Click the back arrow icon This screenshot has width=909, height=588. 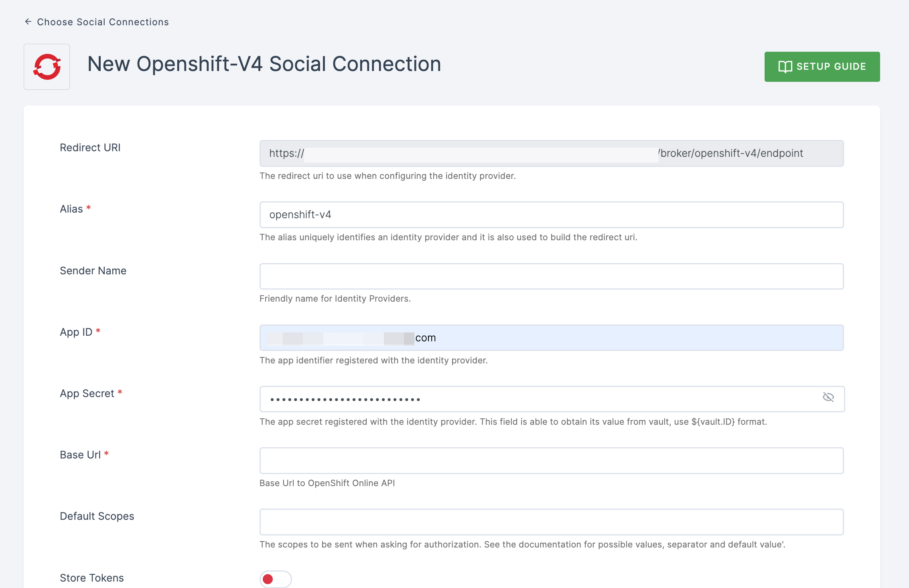coord(28,22)
